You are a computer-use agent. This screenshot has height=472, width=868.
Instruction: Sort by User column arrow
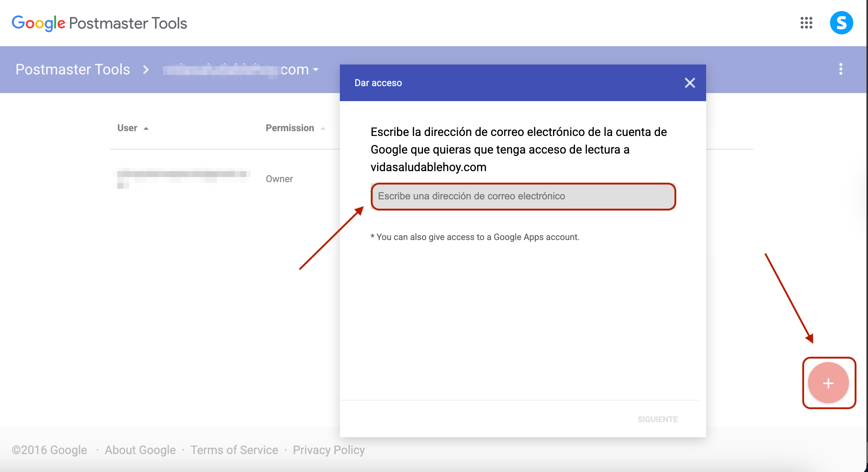146,128
